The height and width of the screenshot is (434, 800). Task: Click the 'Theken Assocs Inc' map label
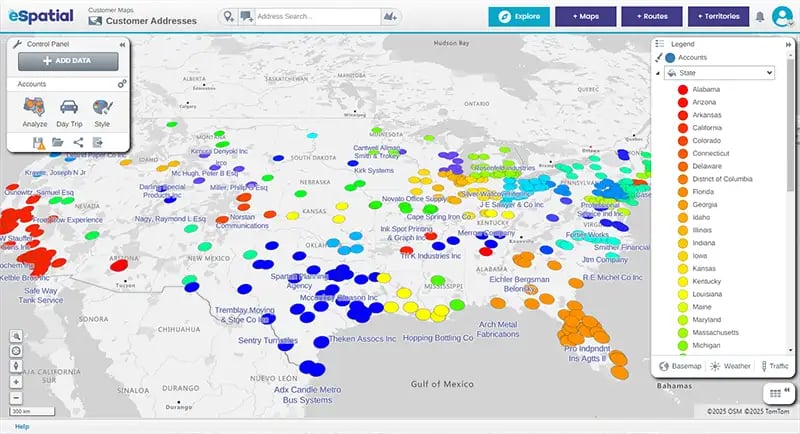[x=362, y=339]
